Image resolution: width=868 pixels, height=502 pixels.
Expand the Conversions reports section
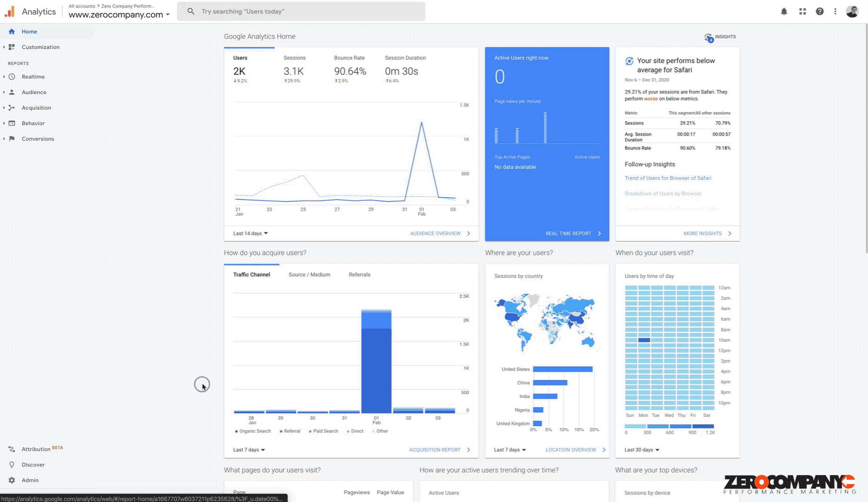click(4, 139)
